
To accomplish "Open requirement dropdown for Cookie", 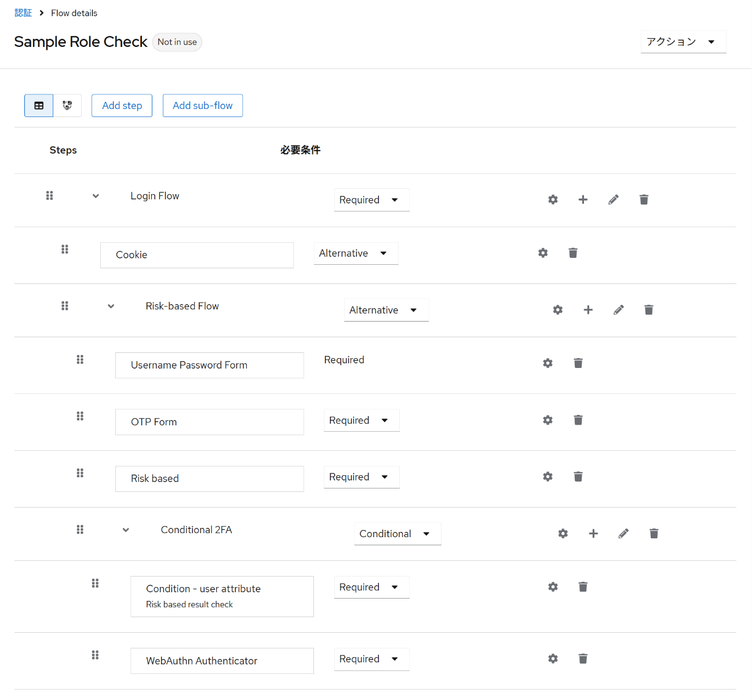I will tap(356, 253).
